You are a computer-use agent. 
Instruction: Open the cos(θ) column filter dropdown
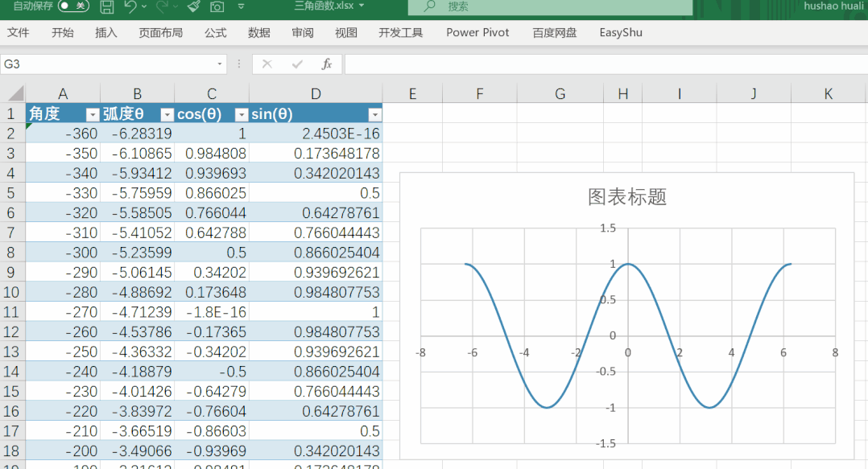tap(242, 114)
